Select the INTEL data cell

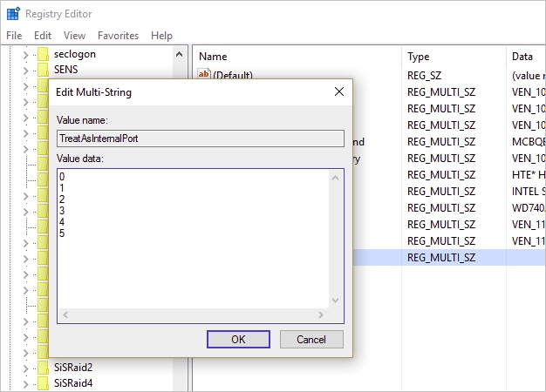coord(529,192)
